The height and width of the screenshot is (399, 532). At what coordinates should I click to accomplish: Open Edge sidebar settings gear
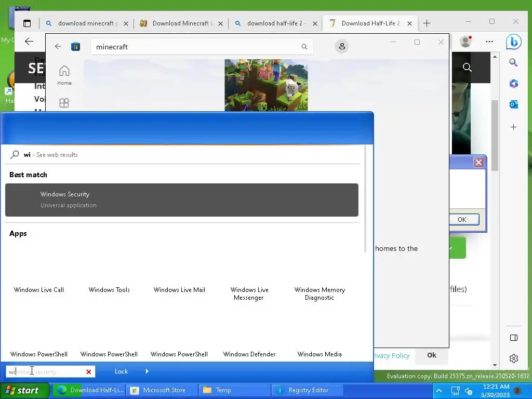pos(514,358)
